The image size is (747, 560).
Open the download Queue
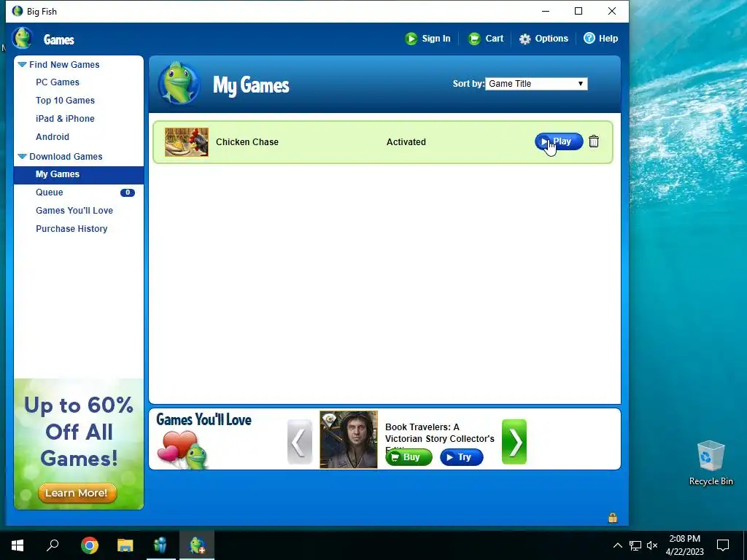click(50, 192)
